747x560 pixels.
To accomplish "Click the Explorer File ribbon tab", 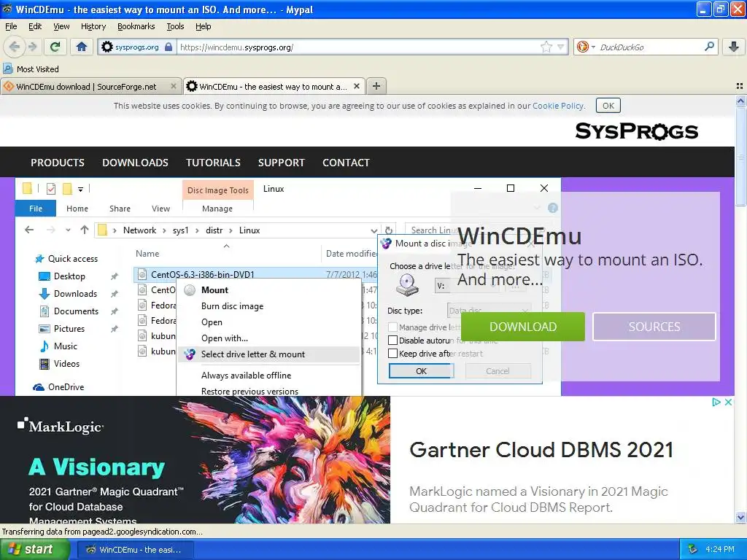I will coord(36,209).
